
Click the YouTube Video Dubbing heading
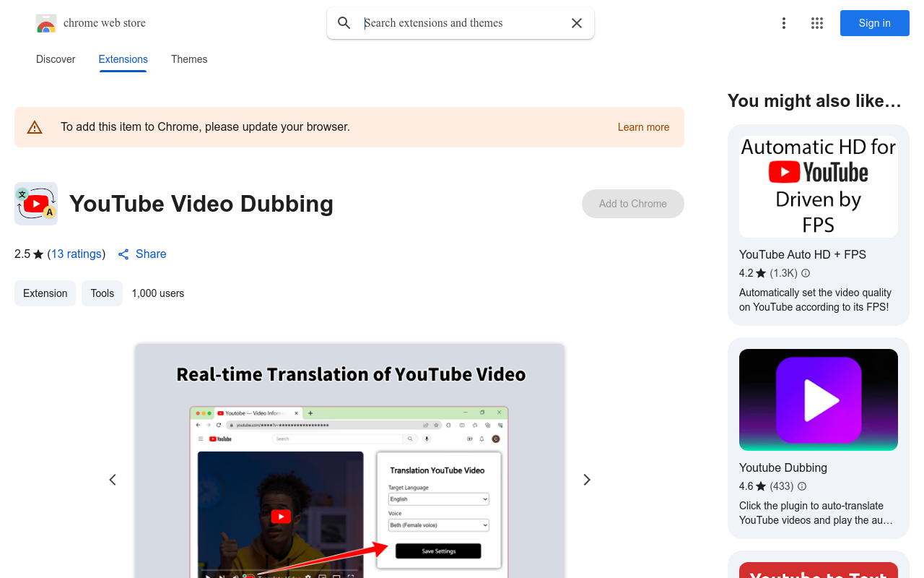pos(201,204)
